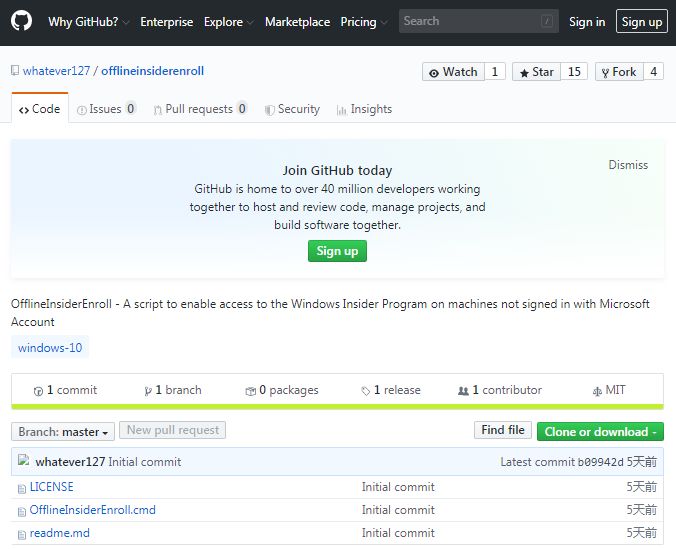Click Initial commit message in OfflineInsiderEnroll.cmd row
676x549 pixels.
click(398, 510)
